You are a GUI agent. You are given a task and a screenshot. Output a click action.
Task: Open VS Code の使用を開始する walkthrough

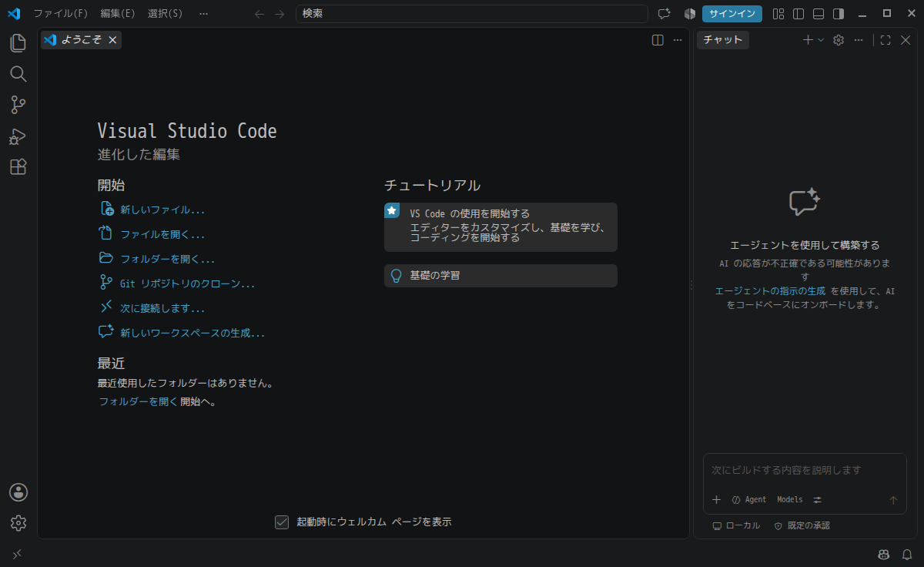click(500, 227)
